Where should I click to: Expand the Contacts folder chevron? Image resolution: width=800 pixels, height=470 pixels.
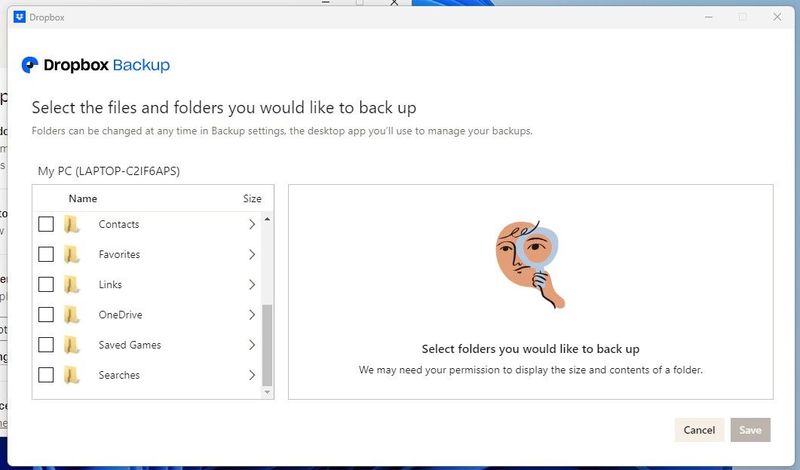click(x=252, y=224)
